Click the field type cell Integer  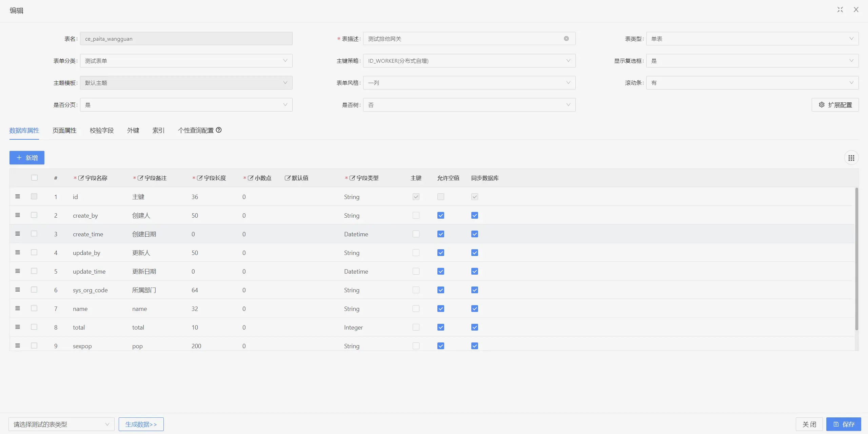(x=353, y=328)
